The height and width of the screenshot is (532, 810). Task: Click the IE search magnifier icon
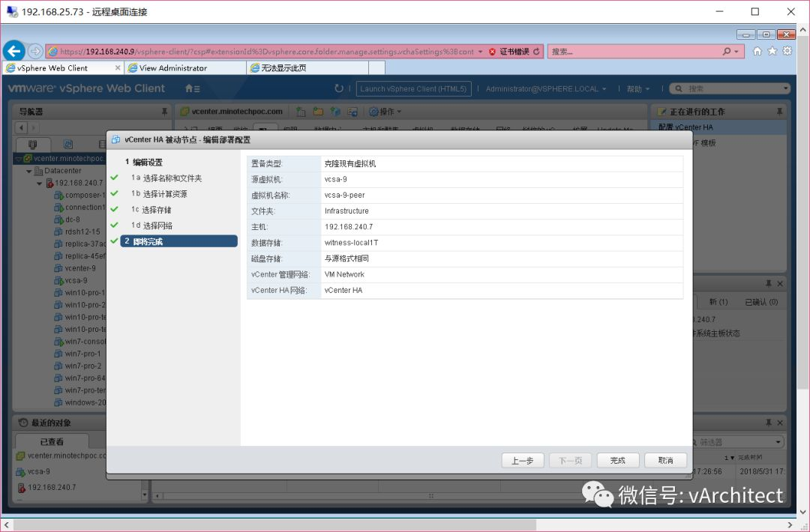[x=727, y=52]
